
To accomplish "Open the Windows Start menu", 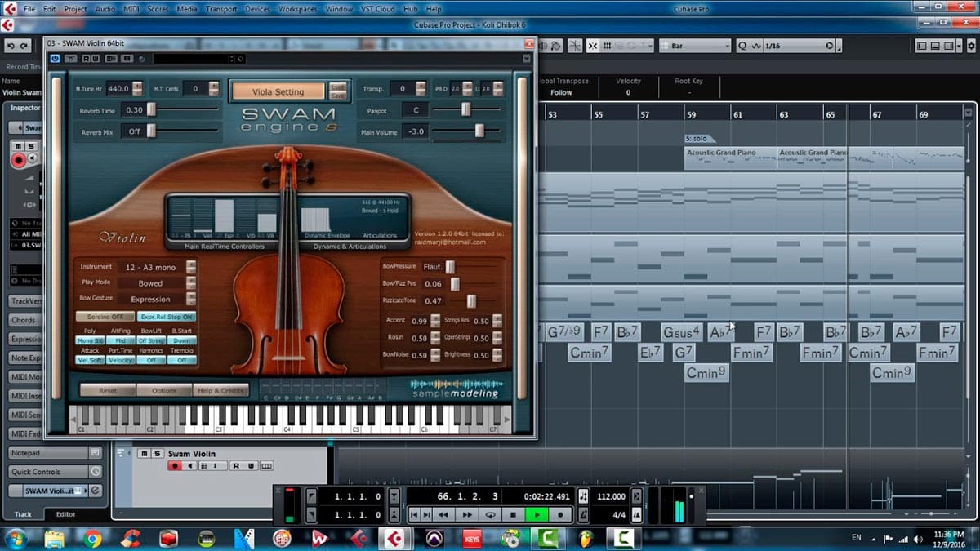I will (16, 539).
